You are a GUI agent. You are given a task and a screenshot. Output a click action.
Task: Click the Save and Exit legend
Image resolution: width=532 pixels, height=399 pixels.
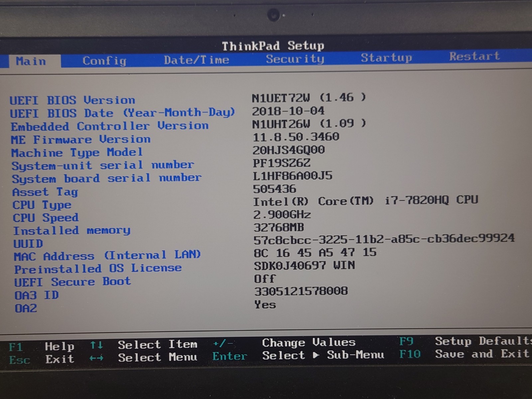[x=482, y=353]
